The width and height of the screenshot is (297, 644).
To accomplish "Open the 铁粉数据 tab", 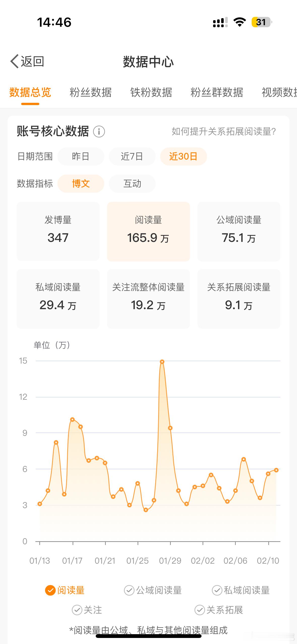I will pyautogui.click(x=151, y=92).
